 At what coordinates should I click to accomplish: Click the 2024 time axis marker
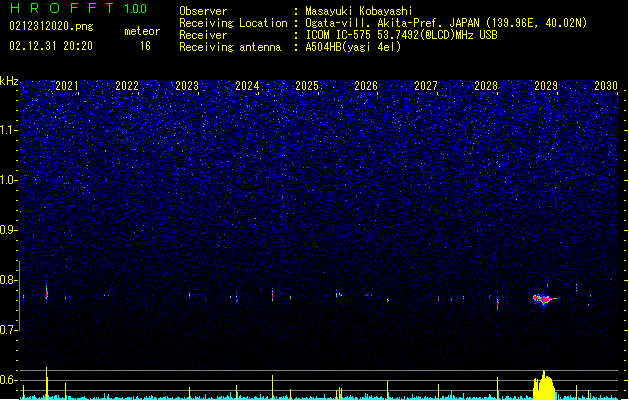pos(247,86)
